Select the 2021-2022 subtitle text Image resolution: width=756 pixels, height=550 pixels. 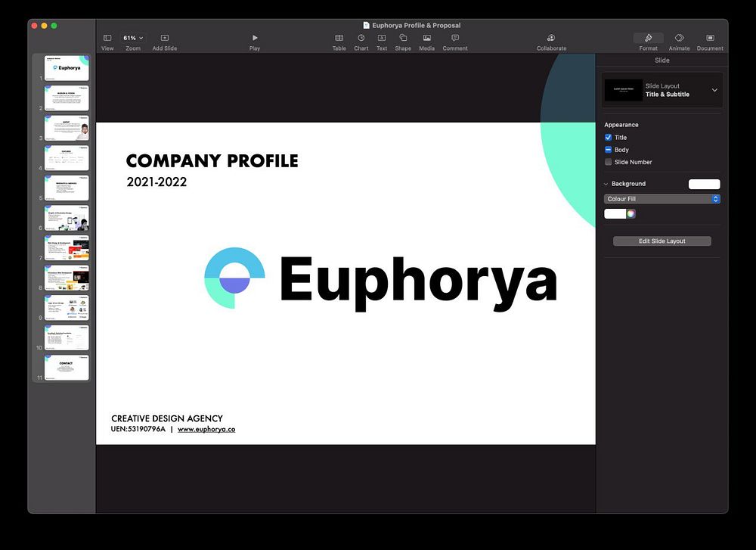pos(156,182)
